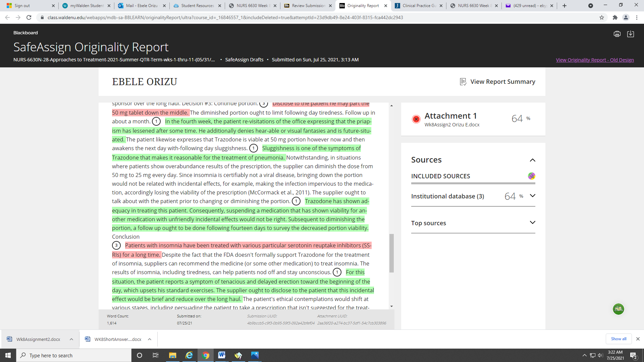Switch to the Review Submission tab
The height and width of the screenshot is (362, 644).
pyautogui.click(x=308, y=6)
